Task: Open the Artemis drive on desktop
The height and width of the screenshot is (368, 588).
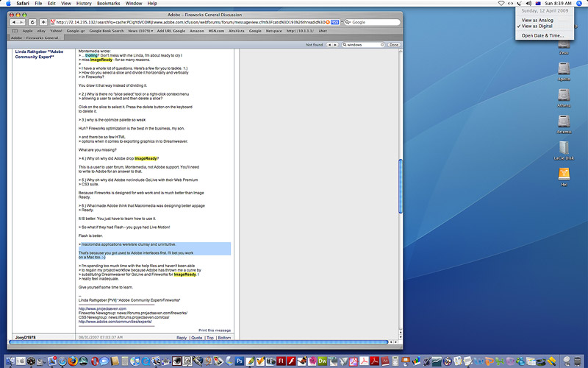Action: pyautogui.click(x=564, y=124)
